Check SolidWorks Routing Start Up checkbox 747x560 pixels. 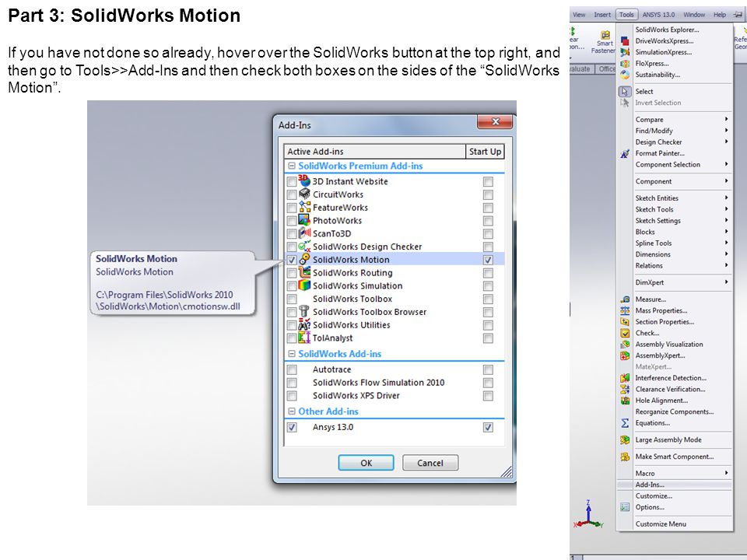488,273
